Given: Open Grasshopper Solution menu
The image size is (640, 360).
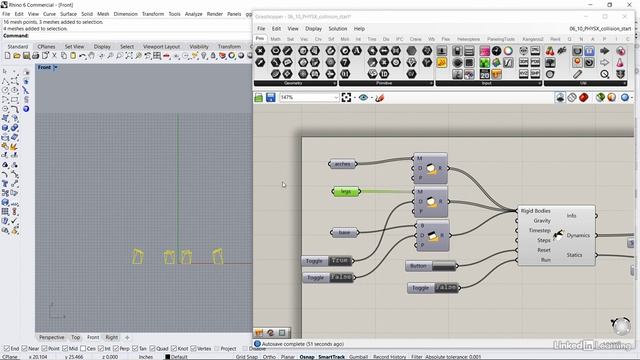Looking at the screenshot, I should [338, 29].
